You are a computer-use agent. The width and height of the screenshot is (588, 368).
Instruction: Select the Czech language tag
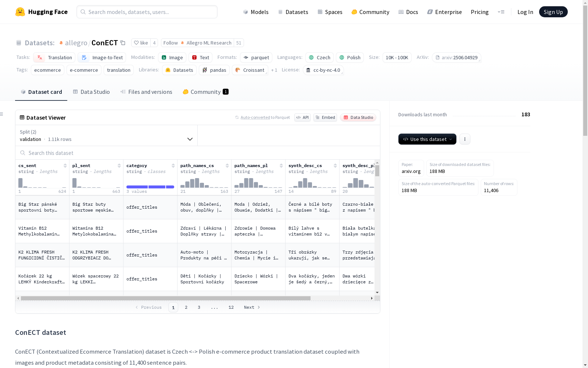[x=320, y=57]
